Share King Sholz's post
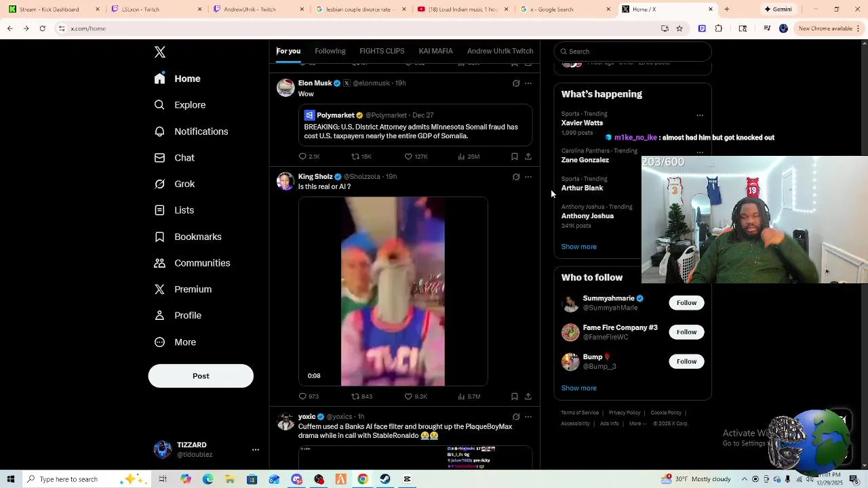 [528, 396]
